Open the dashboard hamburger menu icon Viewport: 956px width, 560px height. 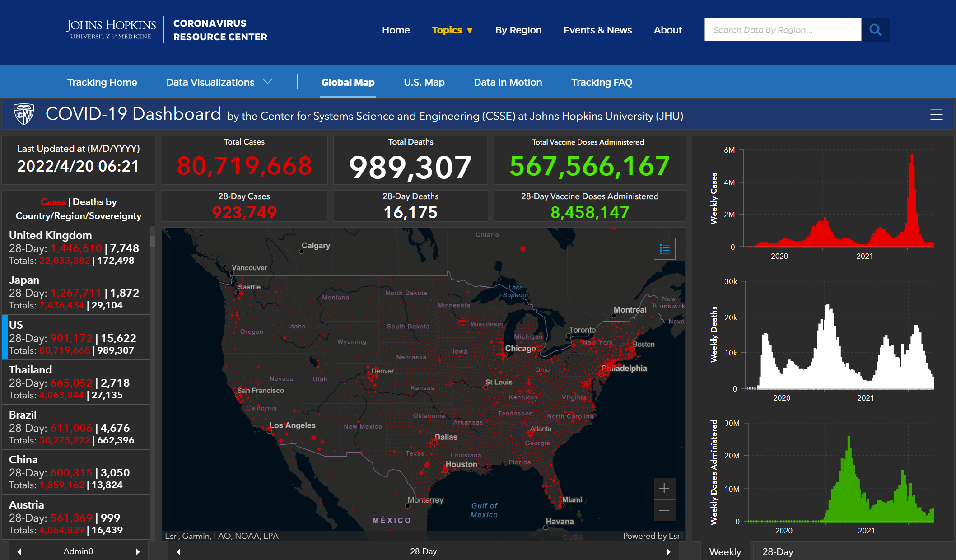[x=936, y=115]
